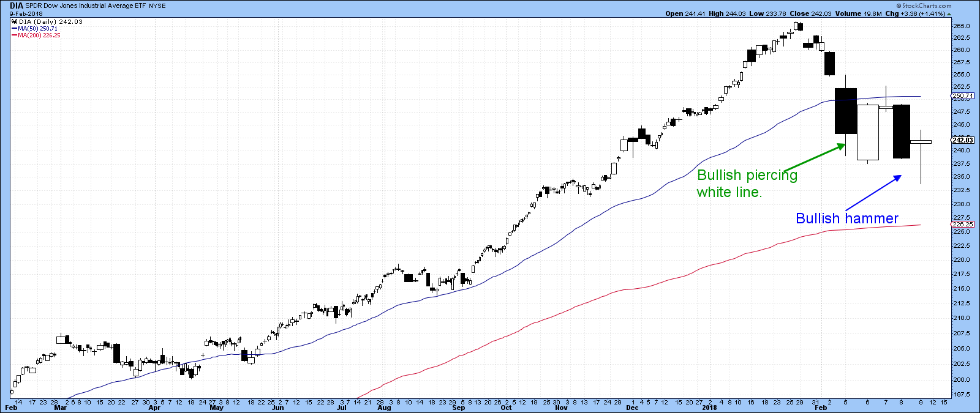Image resolution: width=980 pixels, height=413 pixels.
Task: Click the large black candle dated Feb 5
Action: [846, 111]
